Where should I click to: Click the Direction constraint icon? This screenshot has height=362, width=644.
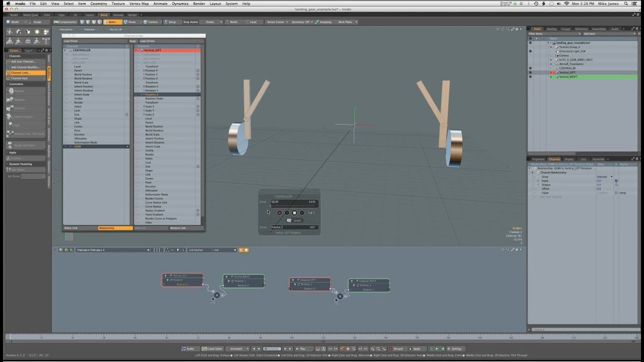(x=10, y=108)
